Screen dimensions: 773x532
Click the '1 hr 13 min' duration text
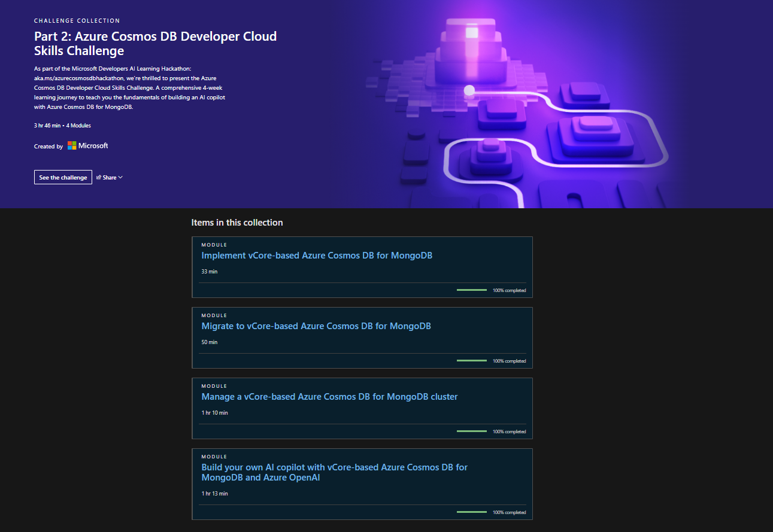pos(214,494)
